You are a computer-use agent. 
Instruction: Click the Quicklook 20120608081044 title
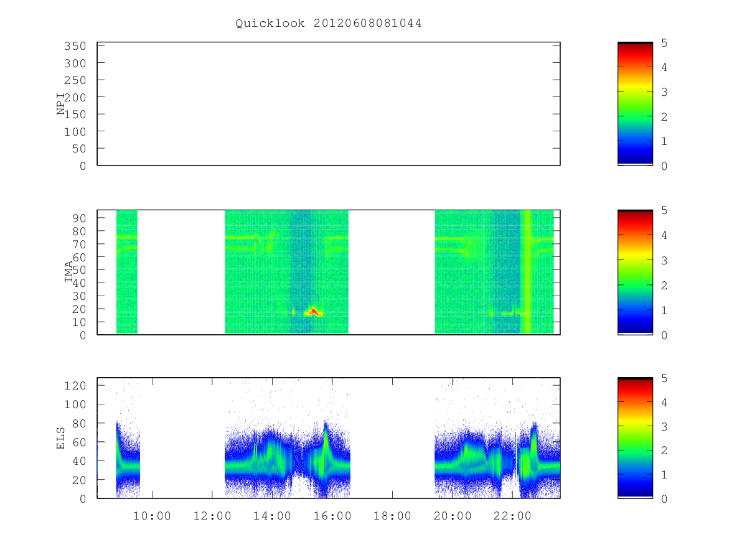[329, 24]
